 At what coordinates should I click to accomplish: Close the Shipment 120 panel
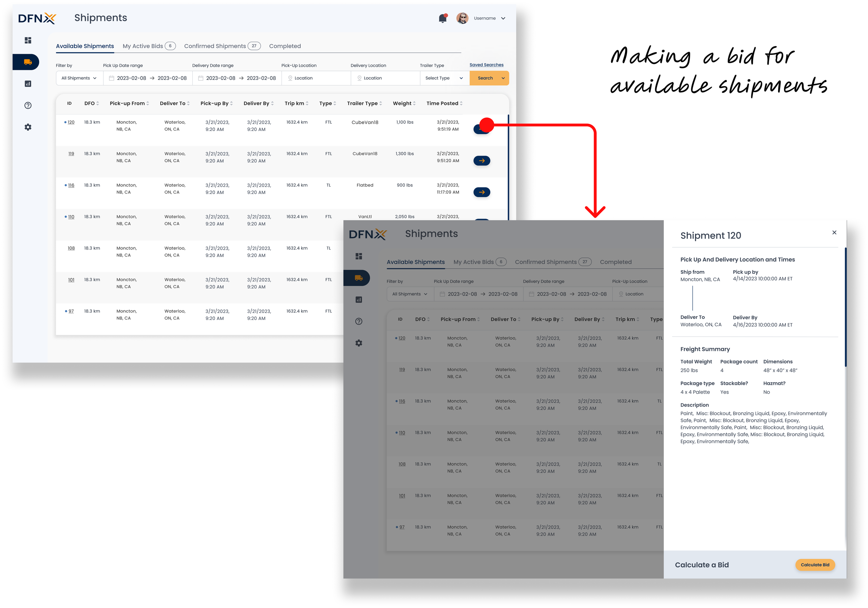click(x=834, y=232)
